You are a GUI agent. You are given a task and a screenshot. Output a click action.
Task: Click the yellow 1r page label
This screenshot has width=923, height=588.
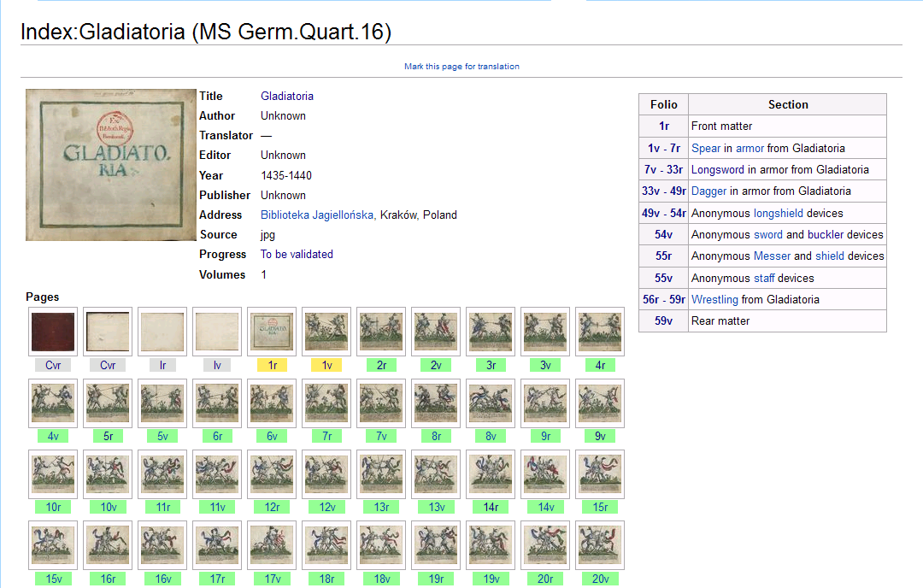coord(272,366)
